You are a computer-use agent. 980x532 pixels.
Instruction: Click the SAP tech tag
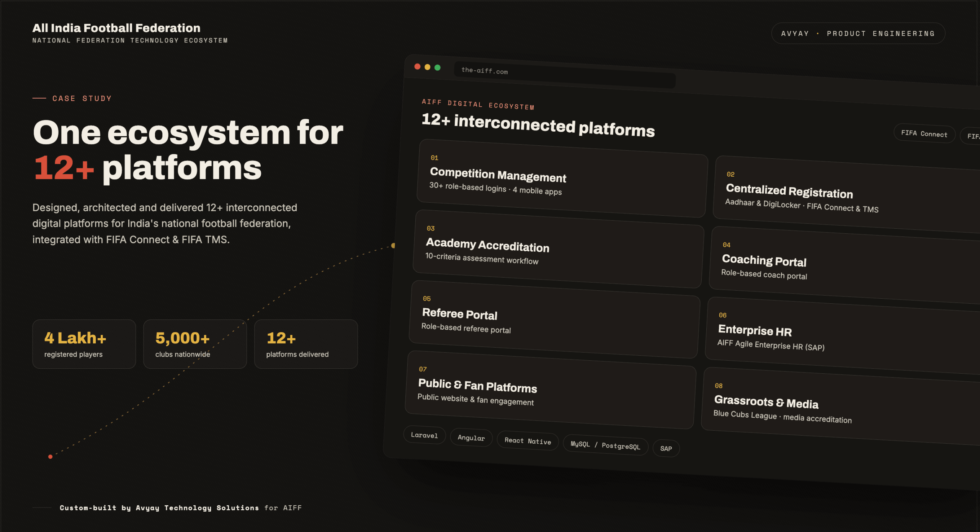(666, 448)
